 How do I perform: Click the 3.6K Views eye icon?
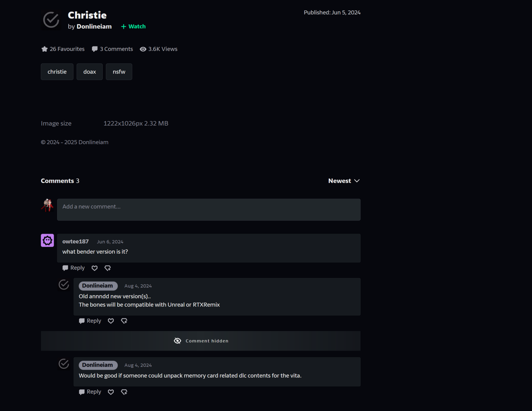143,49
